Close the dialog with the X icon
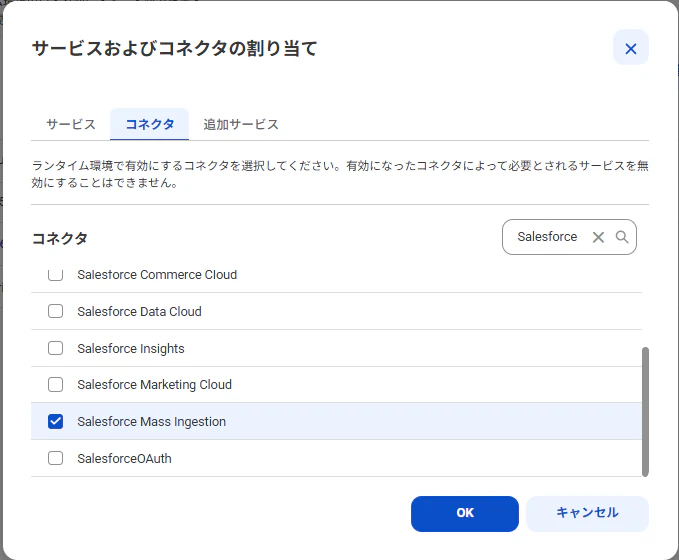 click(630, 48)
